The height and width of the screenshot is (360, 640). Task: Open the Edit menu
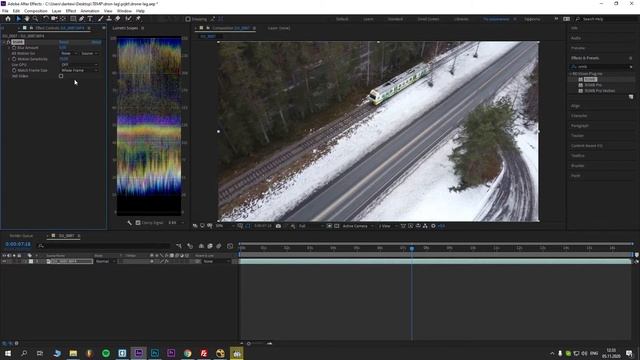[x=16, y=11]
